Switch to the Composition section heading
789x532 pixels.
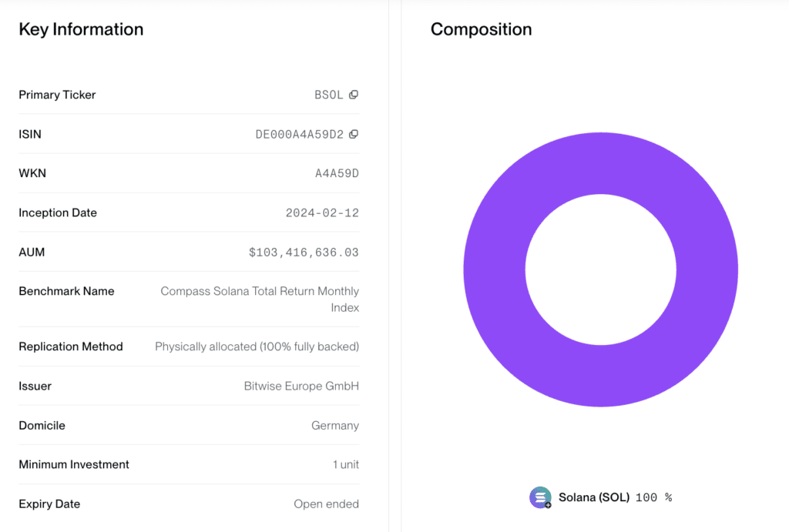point(481,29)
